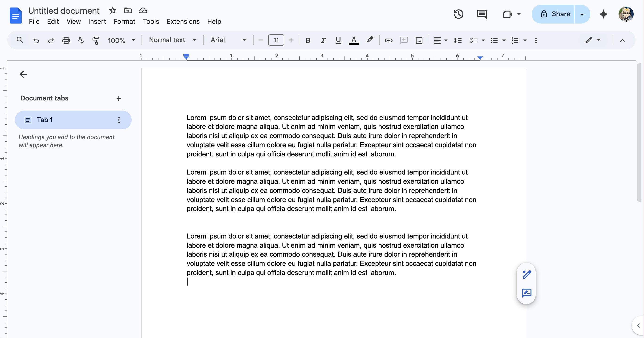Select Tab 1 in the sidebar

pos(73,120)
